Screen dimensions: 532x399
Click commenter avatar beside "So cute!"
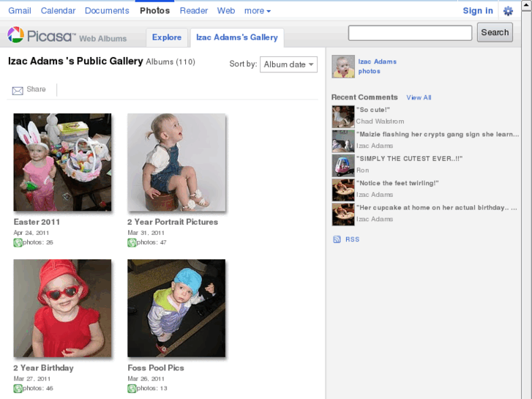point(343,116)
